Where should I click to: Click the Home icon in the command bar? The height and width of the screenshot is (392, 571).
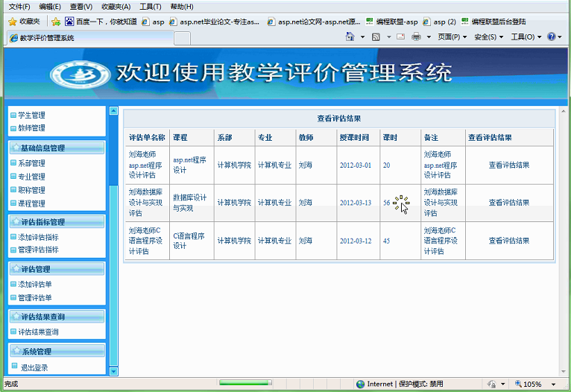[350, 37]
